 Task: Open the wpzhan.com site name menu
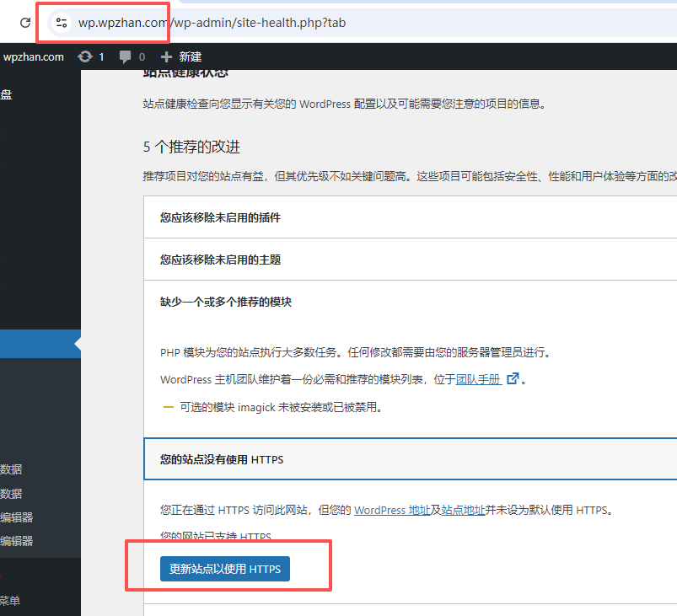(x=34, y=56)
